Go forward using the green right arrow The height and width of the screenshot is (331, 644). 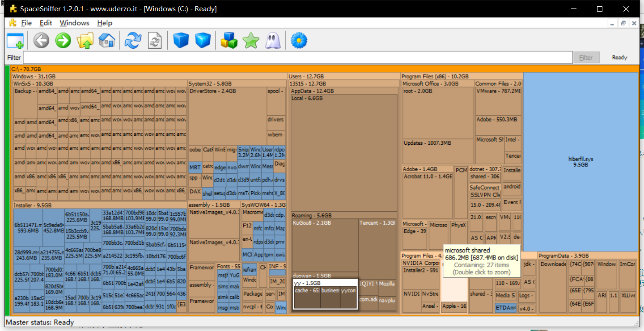63,41
